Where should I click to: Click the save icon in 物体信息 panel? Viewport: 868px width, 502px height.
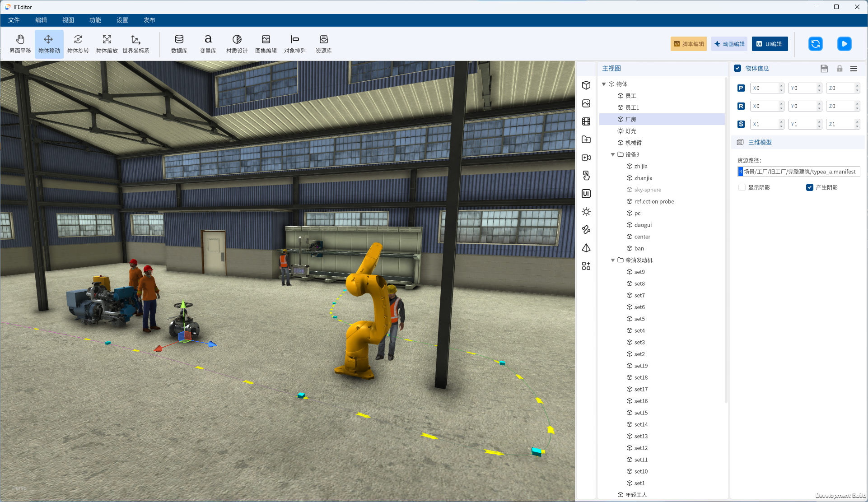coord(824,69)
